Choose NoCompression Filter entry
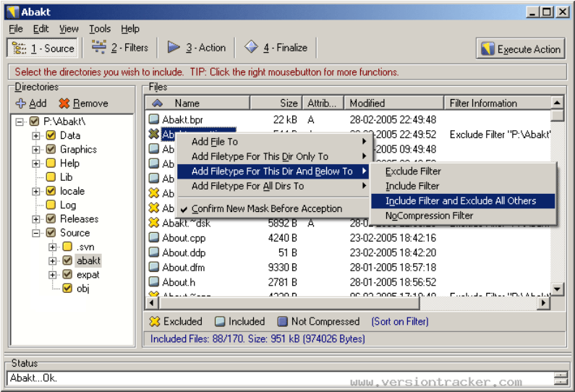 (x=463, y=216)
